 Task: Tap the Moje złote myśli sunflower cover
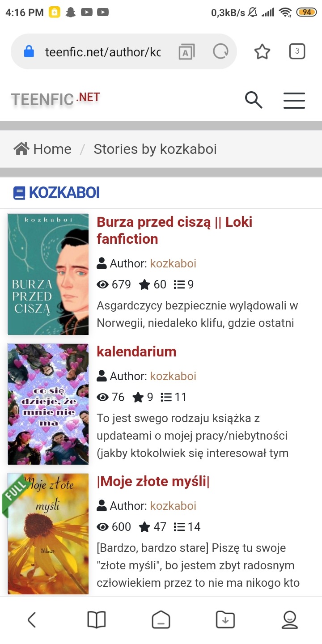click(48, 534)
